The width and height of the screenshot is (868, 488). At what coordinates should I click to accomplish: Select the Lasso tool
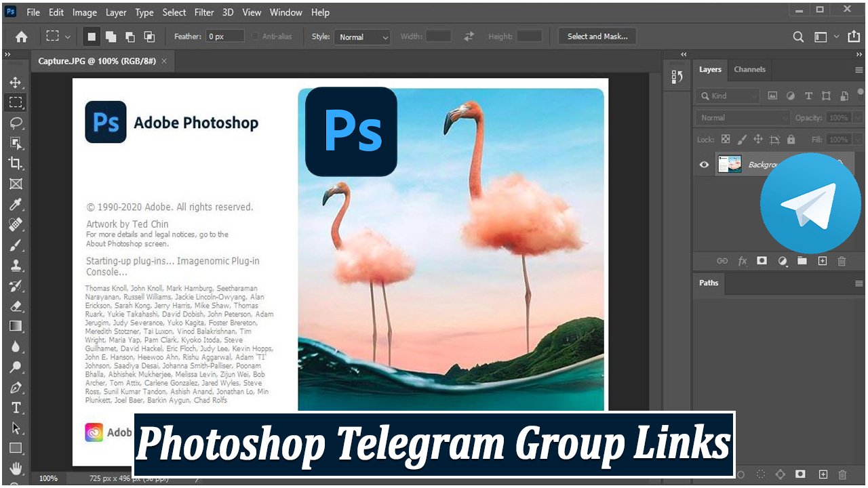(x=15, y=123)
